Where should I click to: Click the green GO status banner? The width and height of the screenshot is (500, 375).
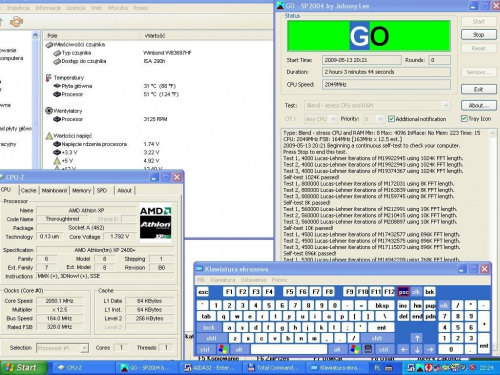[x=369, y=35]
